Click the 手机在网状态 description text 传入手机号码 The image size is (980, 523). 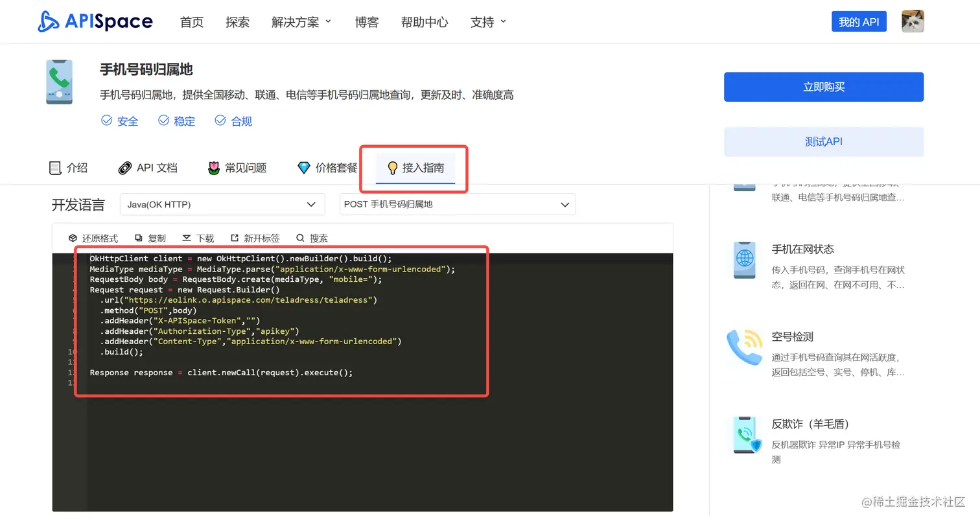[838, 277]
